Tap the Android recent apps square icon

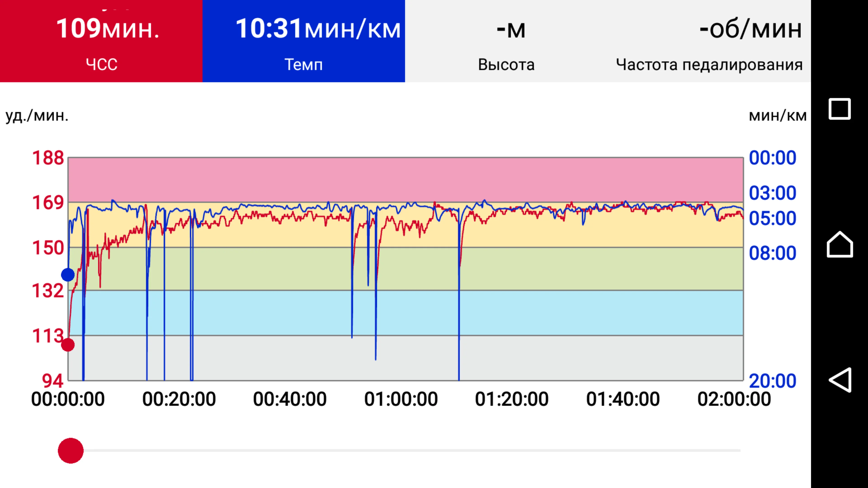coord(839,109)
